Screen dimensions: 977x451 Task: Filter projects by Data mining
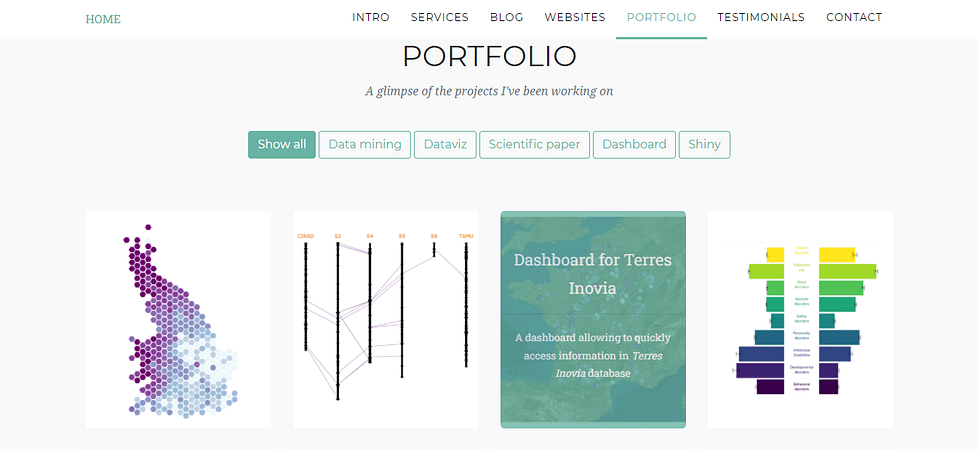point(365,145)
